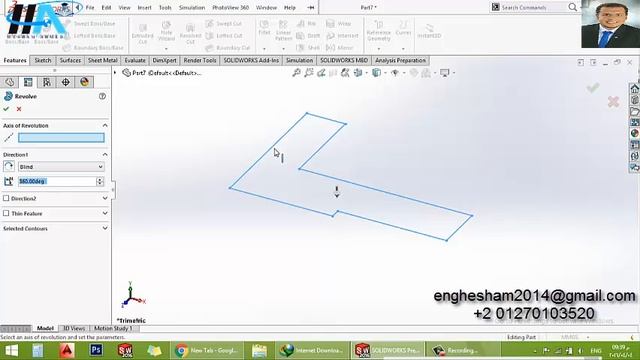Open the Chrome New Tab taskbar button
The height and width of the screenshot is (360, 640).
click(x=207, y=350)
